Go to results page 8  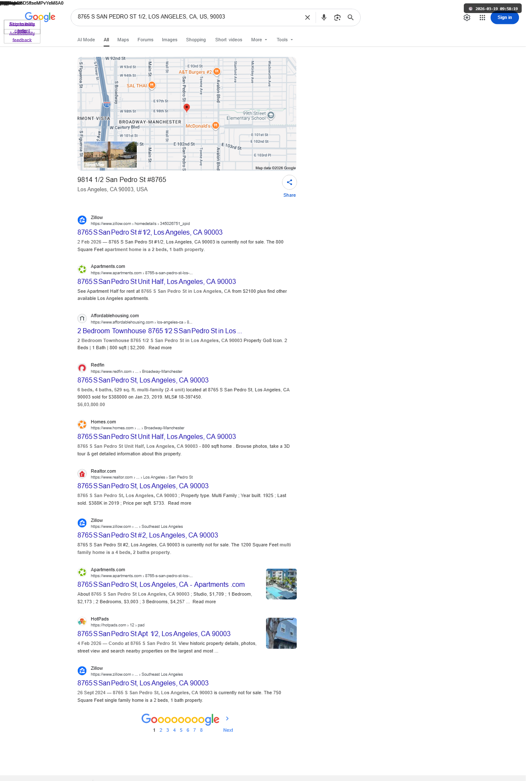coord(201,730)
